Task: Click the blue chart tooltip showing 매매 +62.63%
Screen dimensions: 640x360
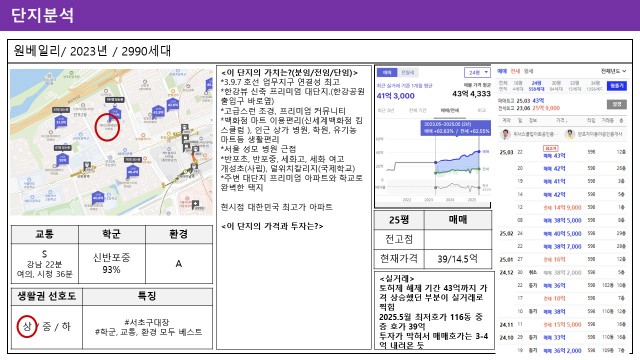Action: coord(456,128)
